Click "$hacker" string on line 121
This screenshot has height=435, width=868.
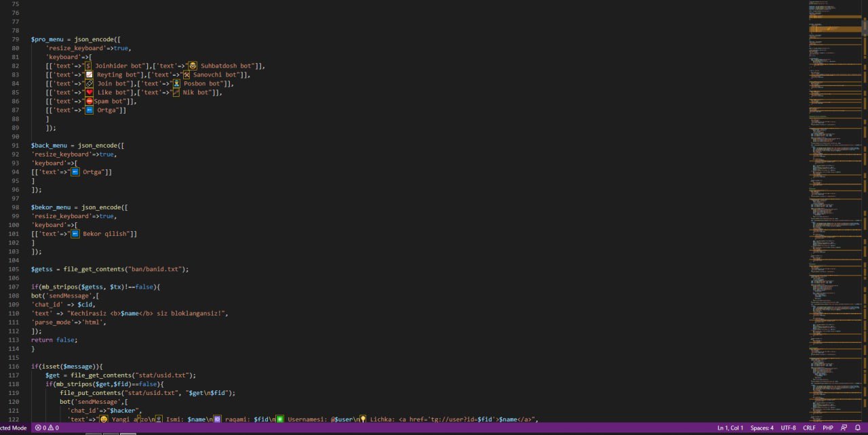click(x=124, y=411)
